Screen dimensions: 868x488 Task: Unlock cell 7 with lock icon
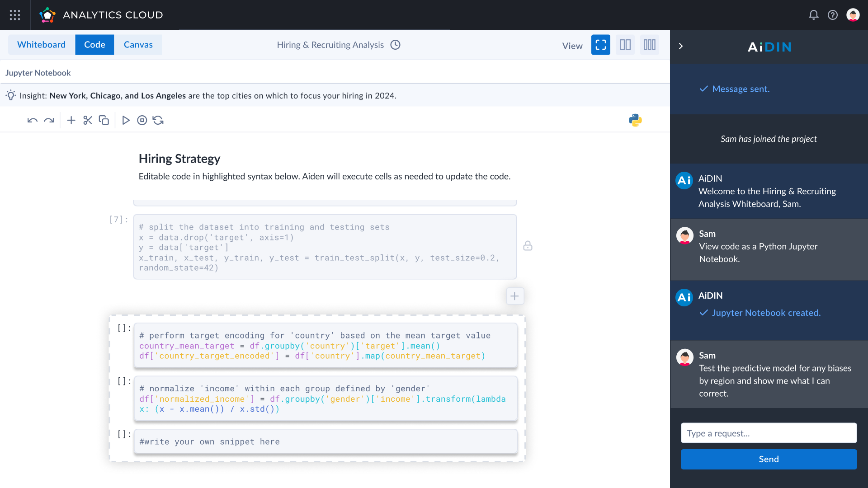[528, 246]
